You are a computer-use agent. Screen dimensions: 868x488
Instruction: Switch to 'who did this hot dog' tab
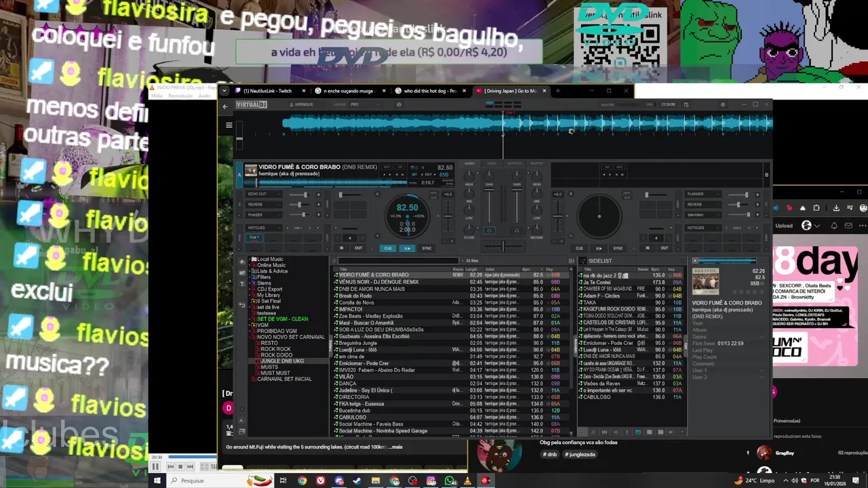click(429, 91)
